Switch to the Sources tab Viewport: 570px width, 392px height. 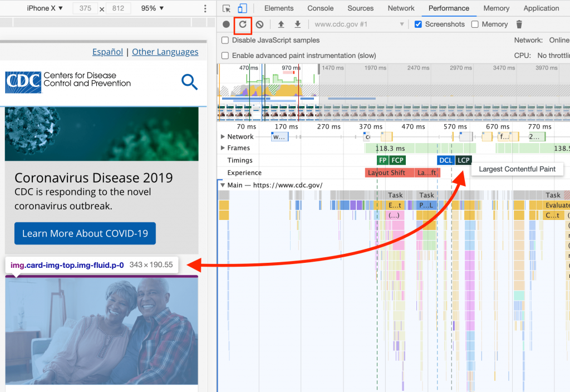360,8
